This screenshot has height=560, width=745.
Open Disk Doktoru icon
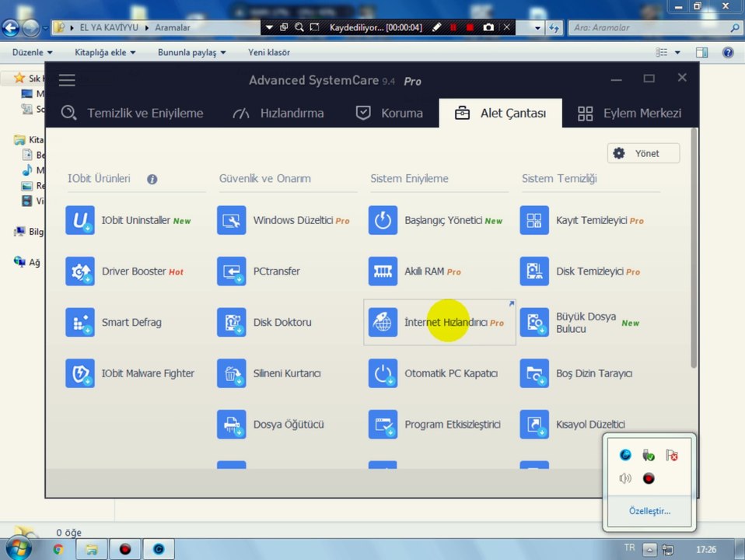pyautogui.click(x=232, y=322)
